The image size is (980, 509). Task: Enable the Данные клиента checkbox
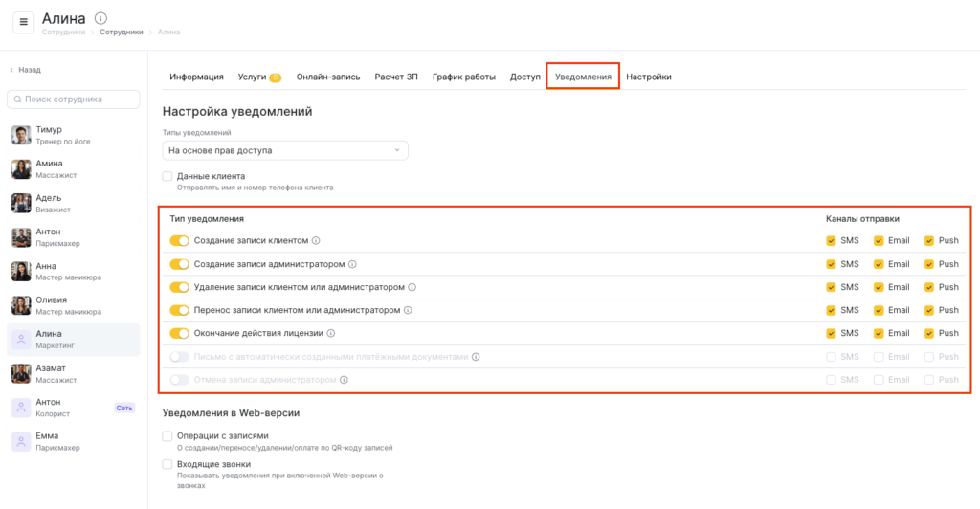point(167,176)
